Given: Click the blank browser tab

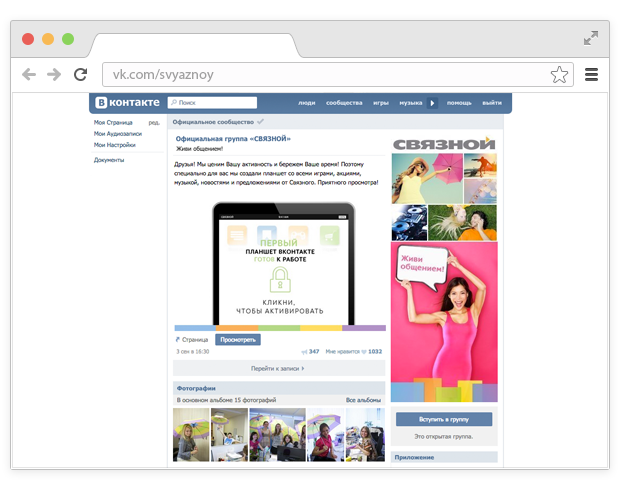Looking at the screenshot, I should pos(194,45).
